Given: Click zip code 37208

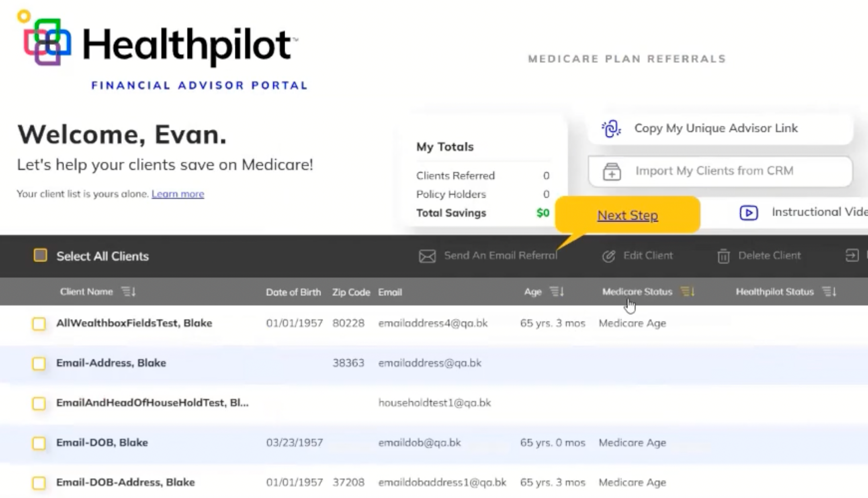Looking at the screenshot, I should point(348,482).
